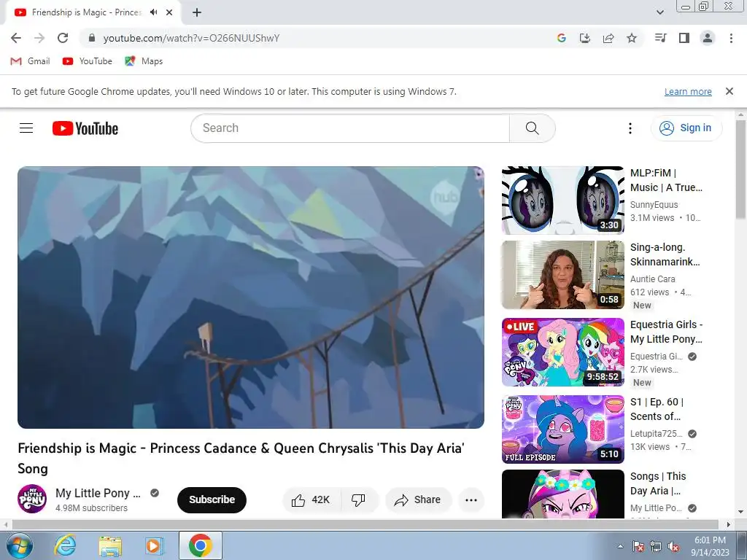Click the Action Center flag tray icon
The height and width of the screenshot is (560, 747).
pos(638,546)
